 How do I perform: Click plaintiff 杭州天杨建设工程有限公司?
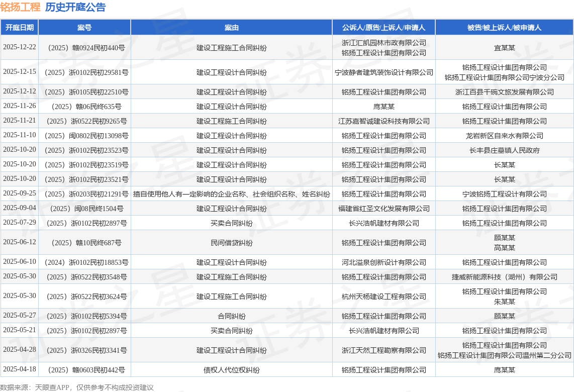point(384,297)
